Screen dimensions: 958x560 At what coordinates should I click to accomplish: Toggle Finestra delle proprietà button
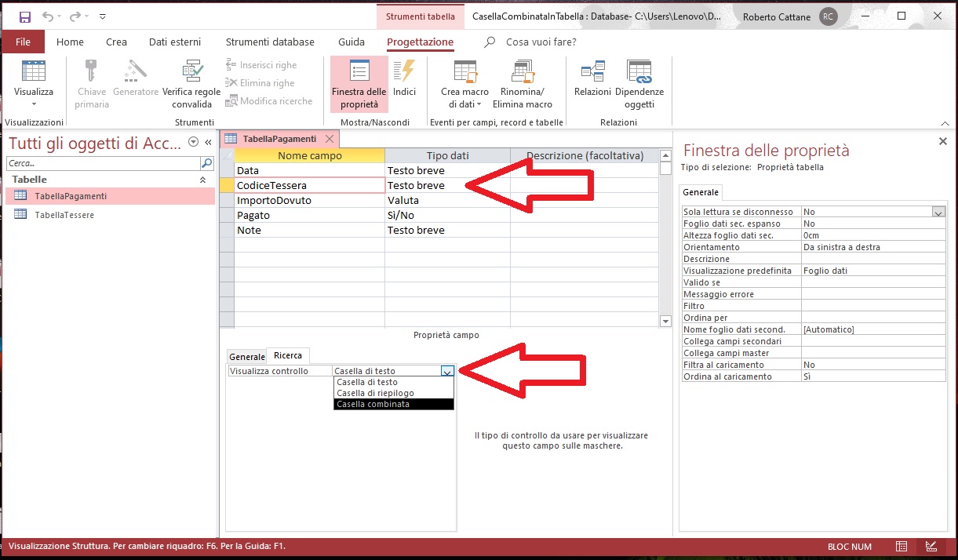click(x=359, y=85)
